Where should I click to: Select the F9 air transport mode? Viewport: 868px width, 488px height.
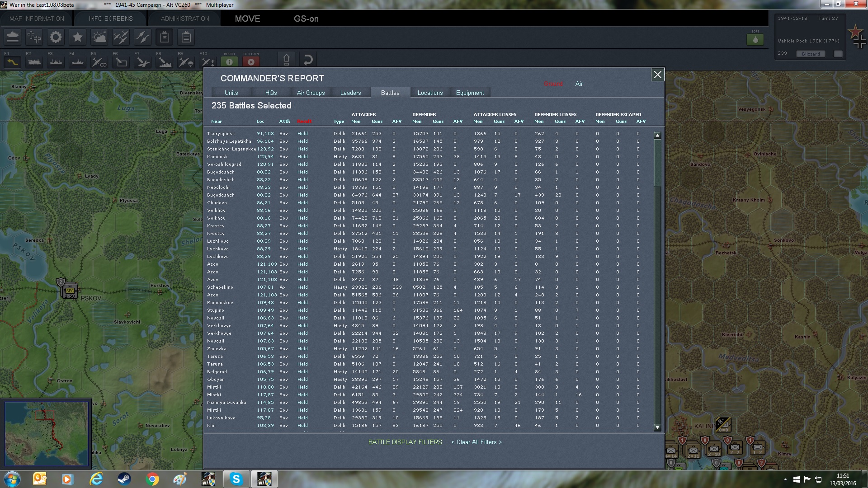pos(186,62)
